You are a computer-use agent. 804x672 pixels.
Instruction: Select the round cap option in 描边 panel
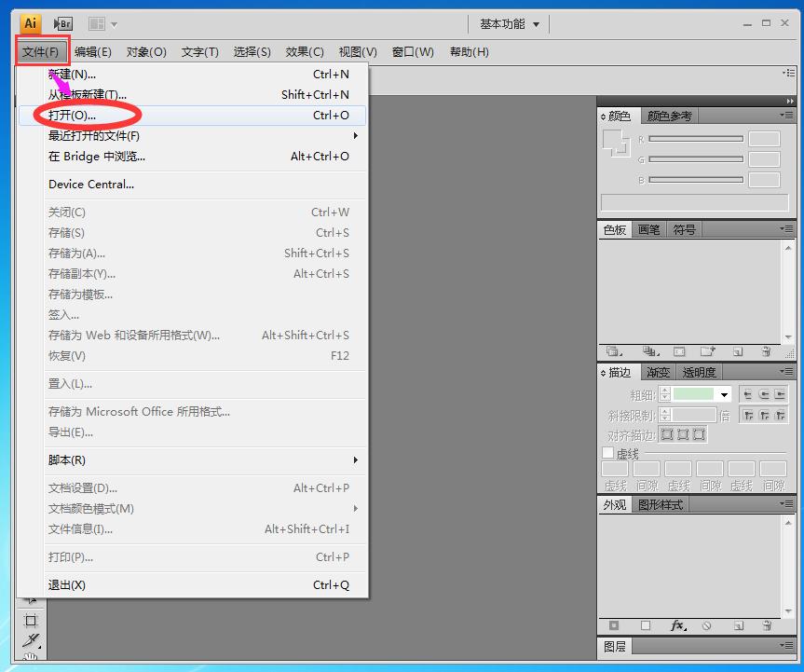[764, 393]
